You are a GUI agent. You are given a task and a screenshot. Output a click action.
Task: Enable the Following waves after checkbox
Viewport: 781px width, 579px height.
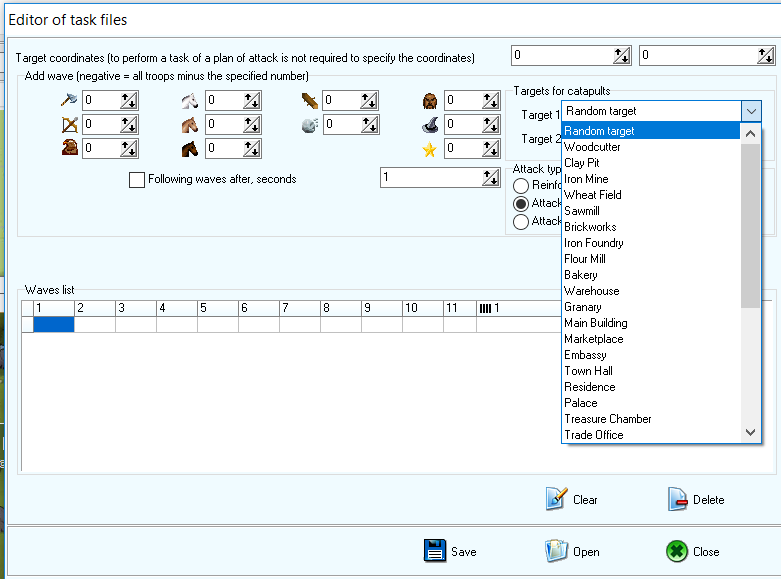click(137, 180)
